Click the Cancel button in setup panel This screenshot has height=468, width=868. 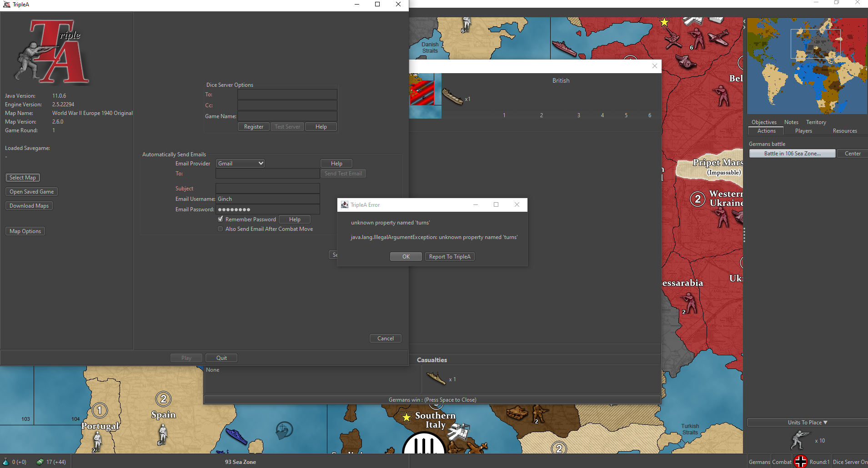click(x=386, y=339)
